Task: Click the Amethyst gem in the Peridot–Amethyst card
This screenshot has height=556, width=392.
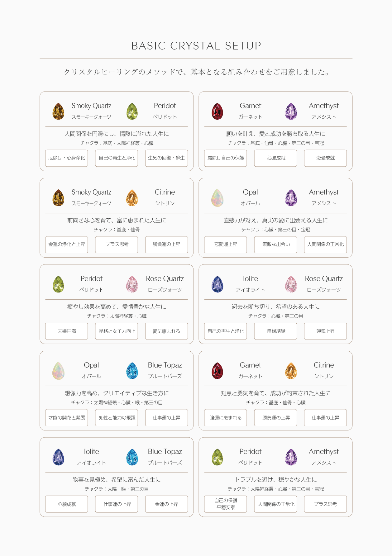Action: [x=291, y=457]
